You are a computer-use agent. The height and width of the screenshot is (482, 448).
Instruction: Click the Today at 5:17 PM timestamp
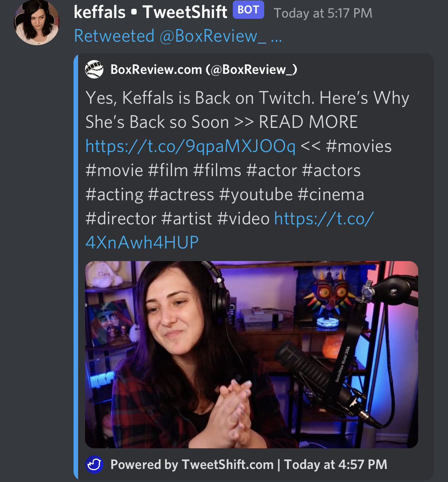coord(323,13)
